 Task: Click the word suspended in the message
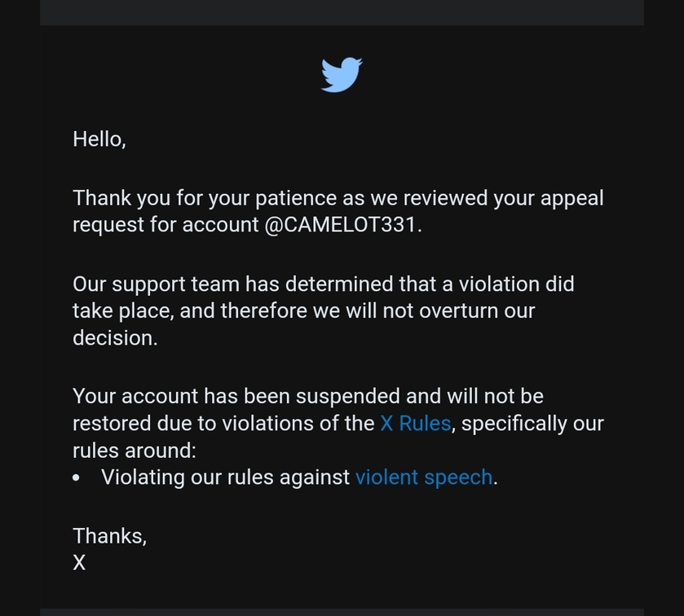[347, 397]
